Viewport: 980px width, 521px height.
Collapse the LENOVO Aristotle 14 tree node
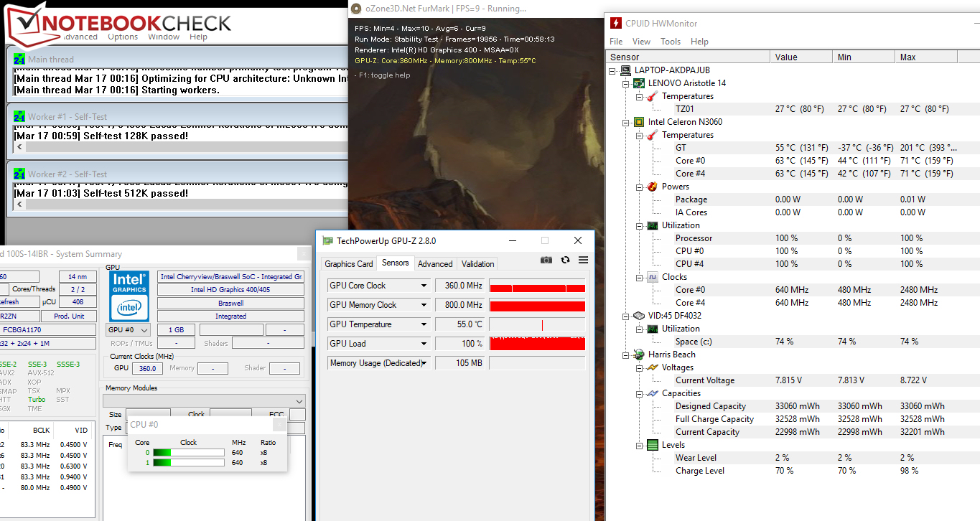point(625,83)
